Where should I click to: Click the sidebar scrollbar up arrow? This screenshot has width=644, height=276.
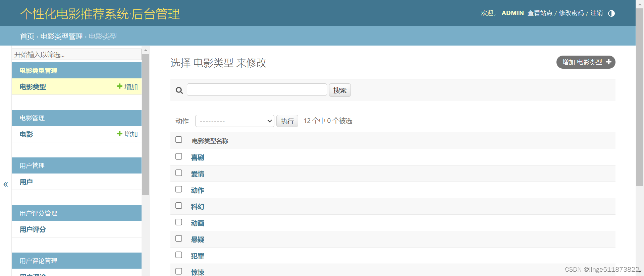[x=146, y=50]
